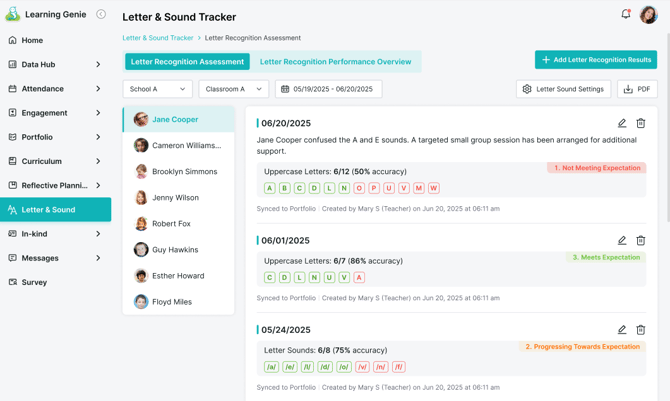This screenshot has width=670, height=401.
Task: Download report with the PDF button
Action: 637,89
